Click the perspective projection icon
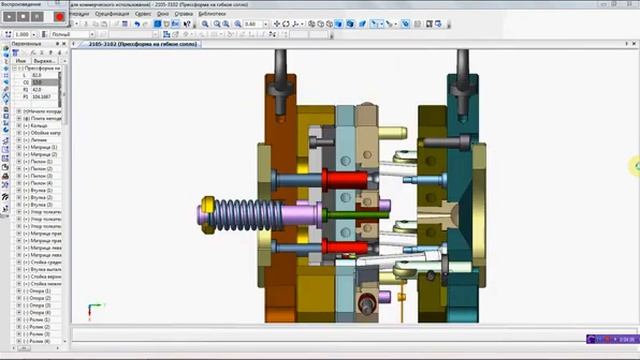Screen dimensions: 640x360 coord(362,24)
